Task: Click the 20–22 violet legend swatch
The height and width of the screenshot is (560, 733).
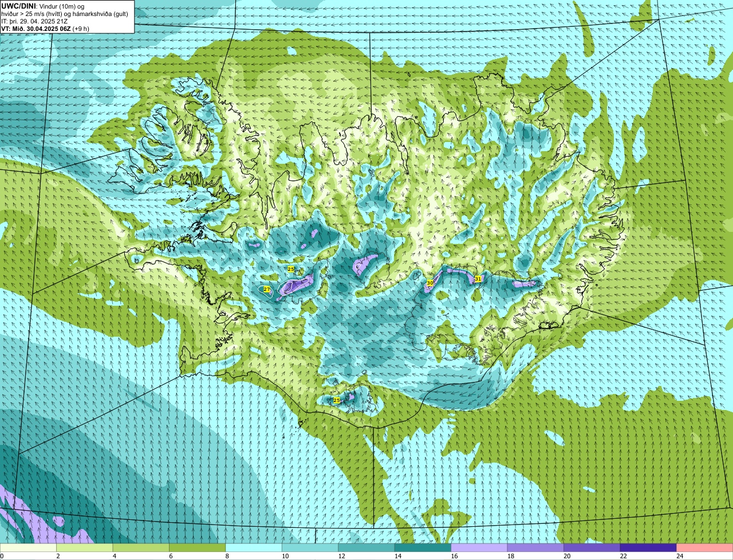Action: tap(592, 547)
